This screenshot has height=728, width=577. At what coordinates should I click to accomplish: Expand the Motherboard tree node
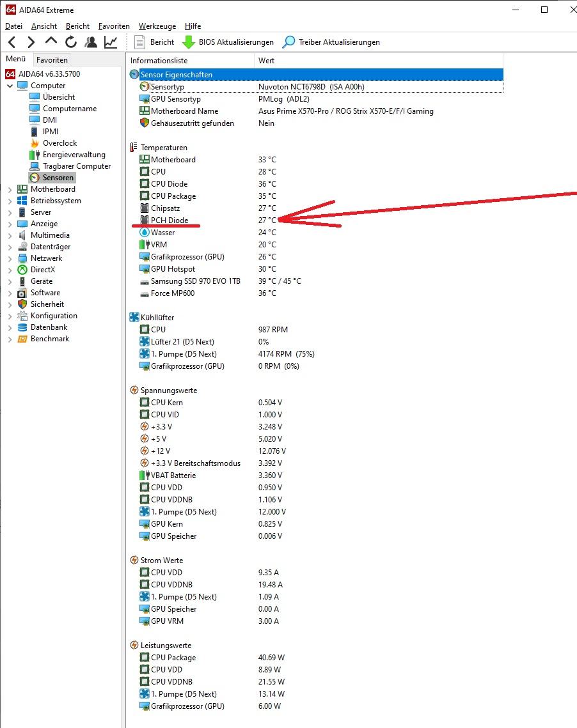click(10, 189)
